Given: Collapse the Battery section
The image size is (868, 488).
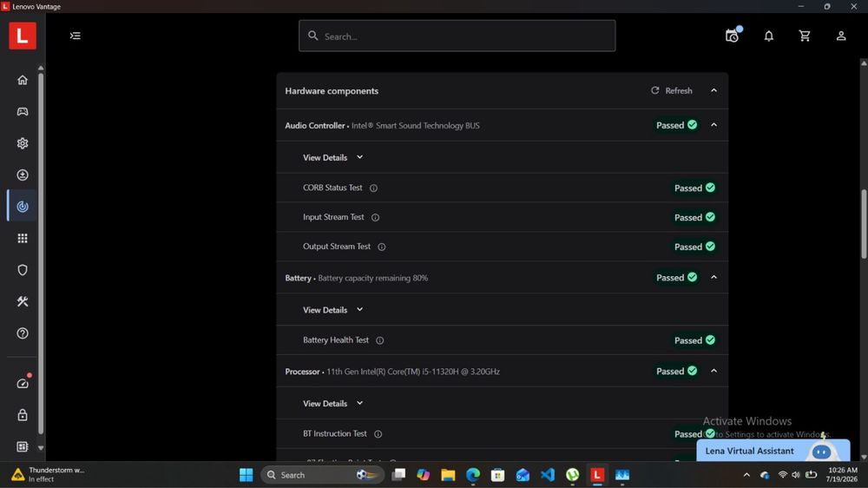Looking at the screenshot, I should click(713, 278).
